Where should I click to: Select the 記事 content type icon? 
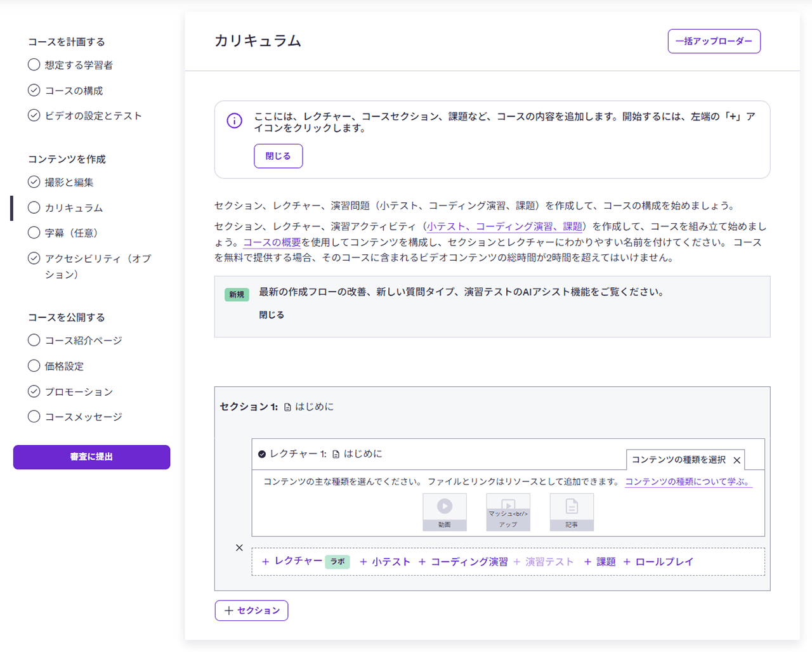coord(572,512)
